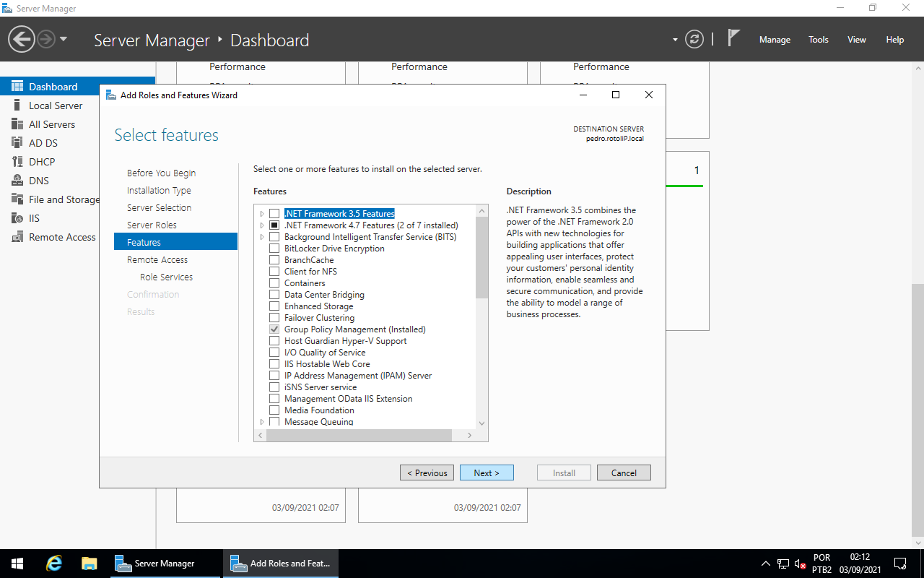Open File Explorer from taskbar
The image size is (924, 578).
pyautogui.click(x=90, y=563)
